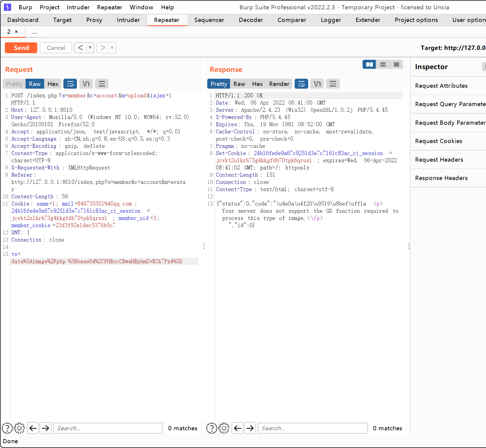
Task: Switch to the Decoder tab
Action: pos(251,20)
